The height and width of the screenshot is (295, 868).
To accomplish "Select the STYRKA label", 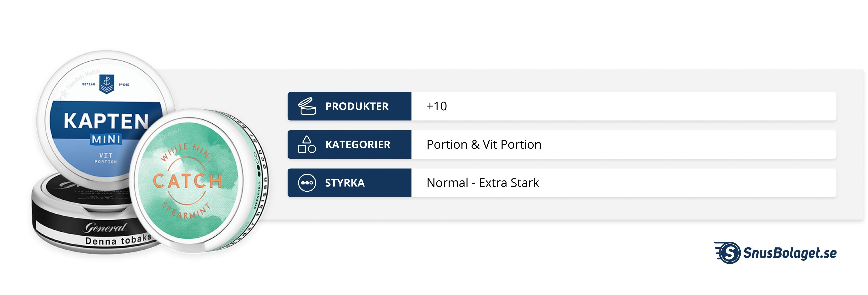I will tap(345, 183).
